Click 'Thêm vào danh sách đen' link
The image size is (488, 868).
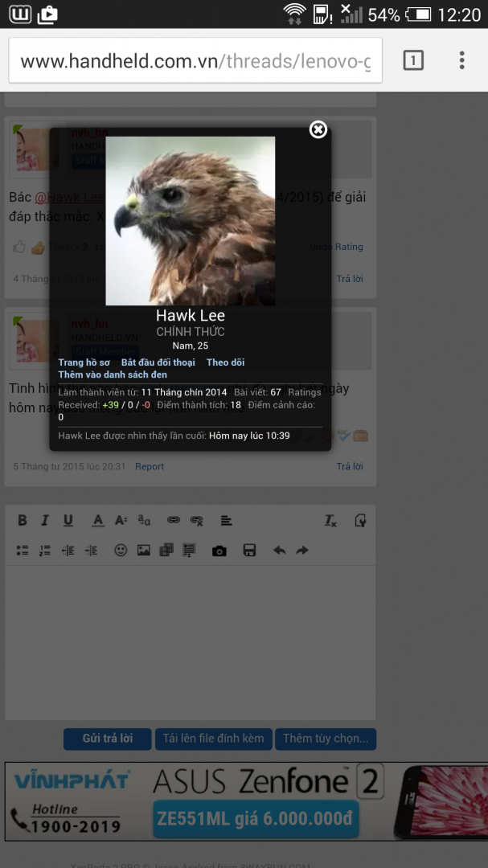(113, 375)
